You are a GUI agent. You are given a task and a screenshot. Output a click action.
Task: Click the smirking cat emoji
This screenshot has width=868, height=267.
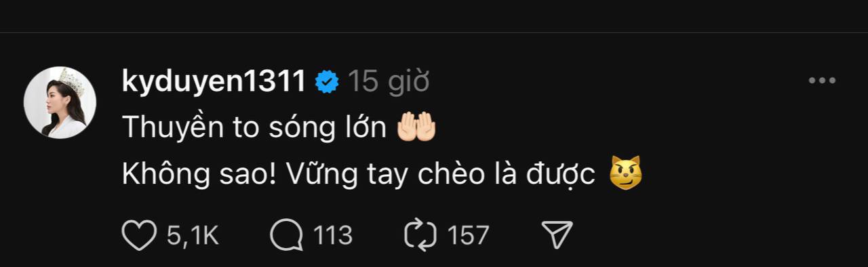tap(625, 173)
